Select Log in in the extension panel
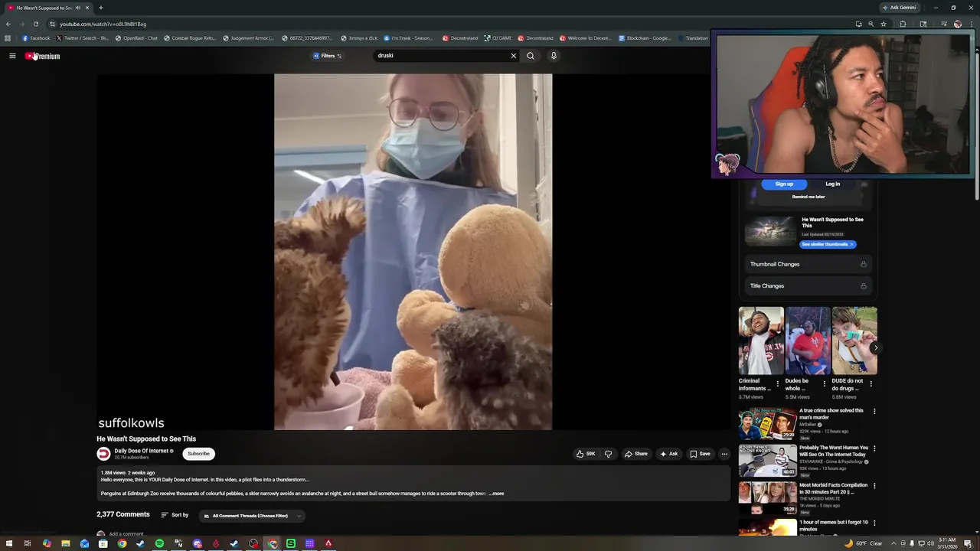Image resolution: width=980 pixels, height=551 pixels. [832, 184]
